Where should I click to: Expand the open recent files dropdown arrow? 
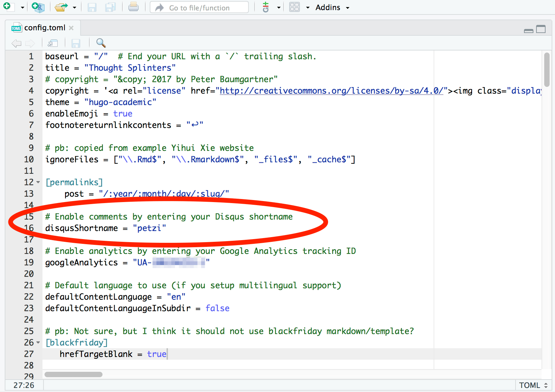75,7
